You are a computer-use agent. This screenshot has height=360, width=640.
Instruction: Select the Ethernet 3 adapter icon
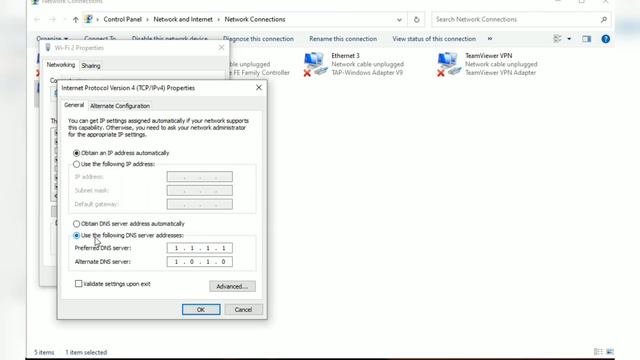(x=315, y=64)
